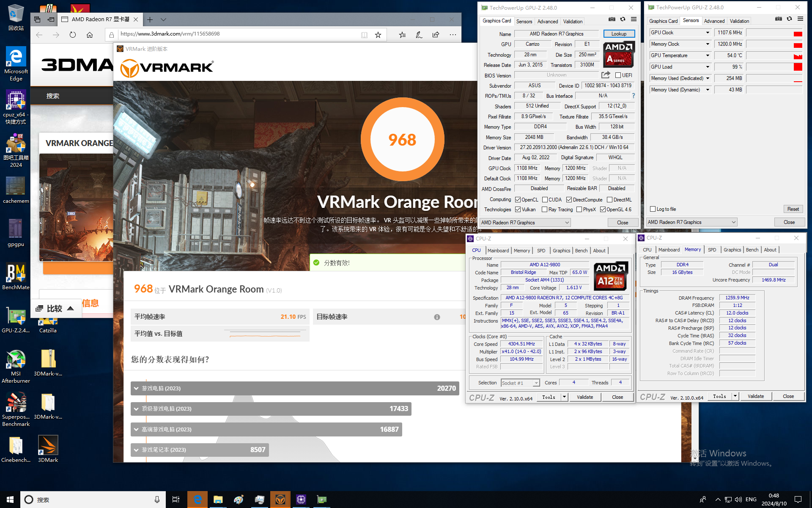812x508 pixels.
Task: Click Close button in right CPU-Z window
Action: (788, 396)
